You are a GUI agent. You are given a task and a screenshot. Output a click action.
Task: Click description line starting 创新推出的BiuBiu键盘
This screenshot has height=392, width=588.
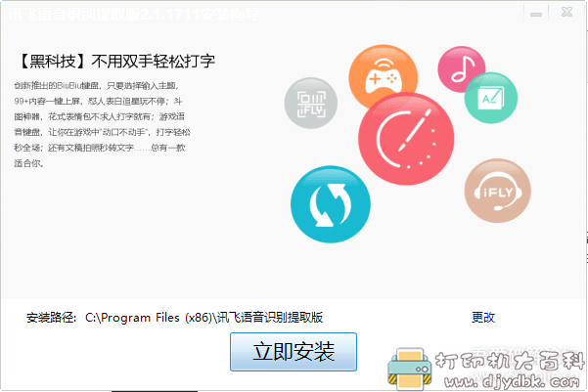[97, 86]
